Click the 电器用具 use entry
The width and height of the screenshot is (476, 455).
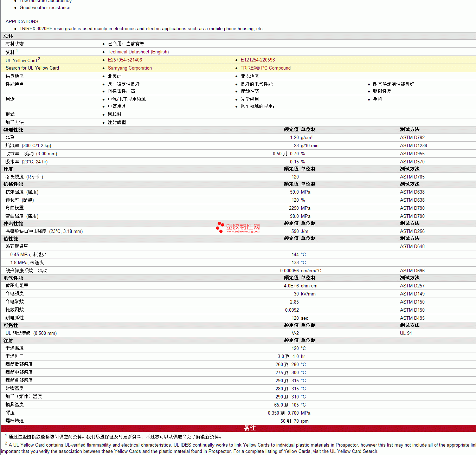[x=117, y=106]
